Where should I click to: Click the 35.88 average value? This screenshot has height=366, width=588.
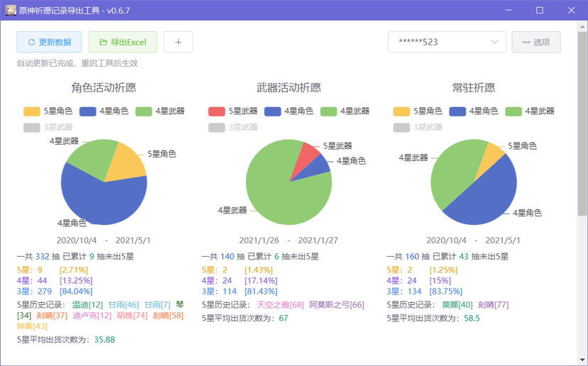pyautogui.click(x=104, y=340)
